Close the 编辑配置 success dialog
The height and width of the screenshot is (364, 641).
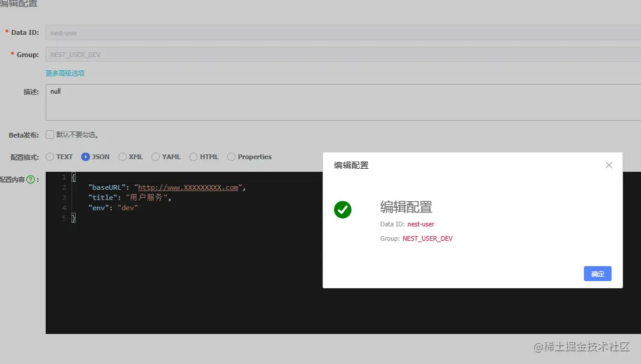coord(609,165)
